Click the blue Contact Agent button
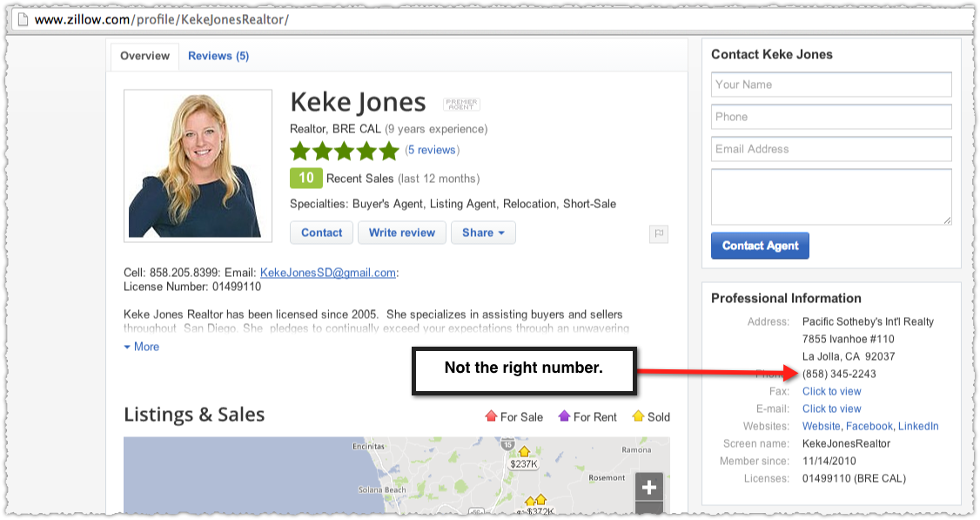This screenshot has width=980, height=520. coord(760,246)
